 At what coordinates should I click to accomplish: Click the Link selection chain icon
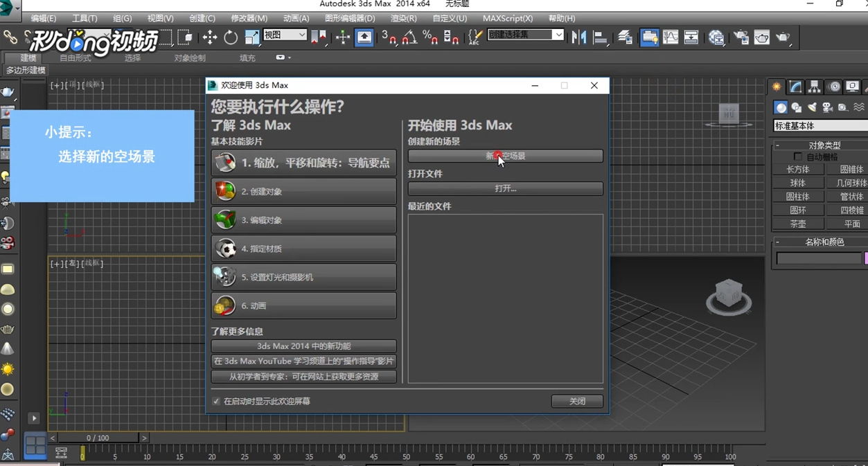tap(10, 37)
